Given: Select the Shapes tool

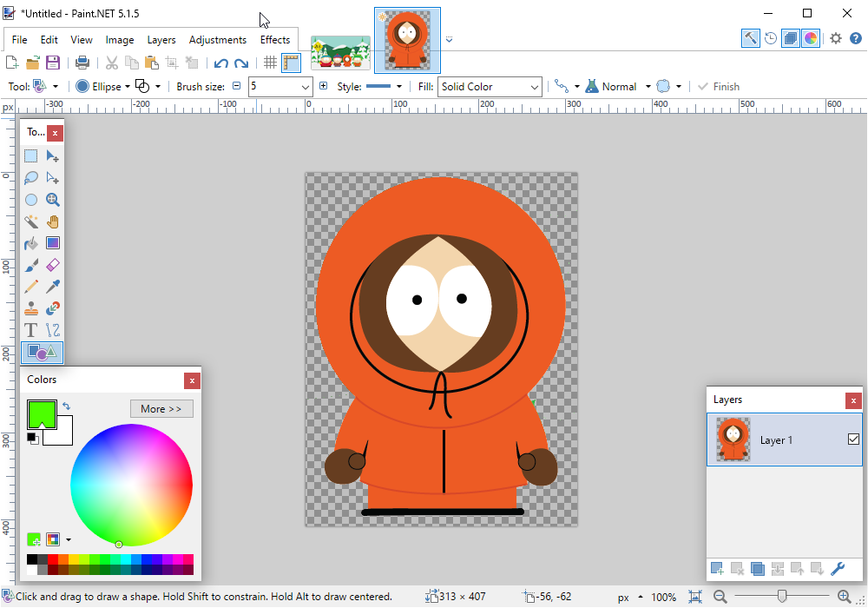Looking at the screenshot, I should coord(42,352).
